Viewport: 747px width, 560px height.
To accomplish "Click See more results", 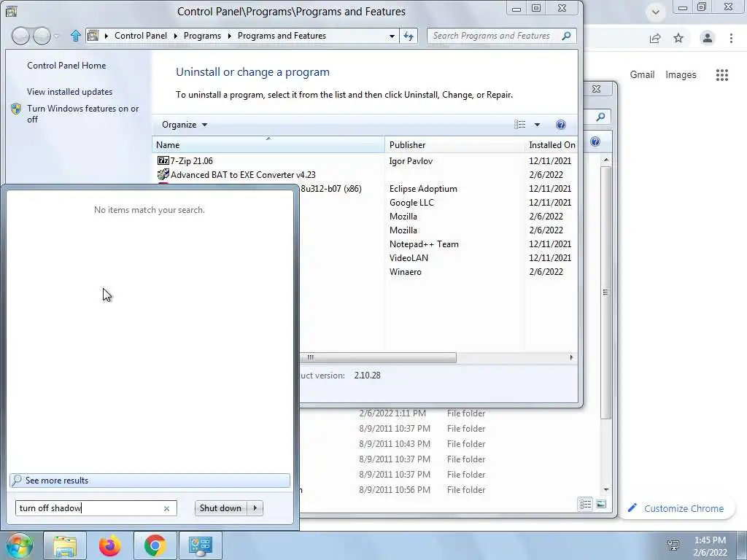I will coord(150,481).
